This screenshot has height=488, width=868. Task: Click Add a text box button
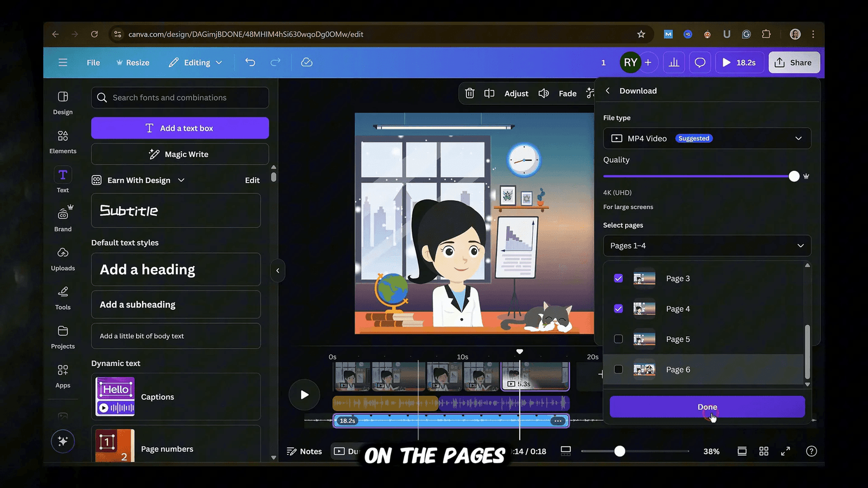(x=180, y=128)
